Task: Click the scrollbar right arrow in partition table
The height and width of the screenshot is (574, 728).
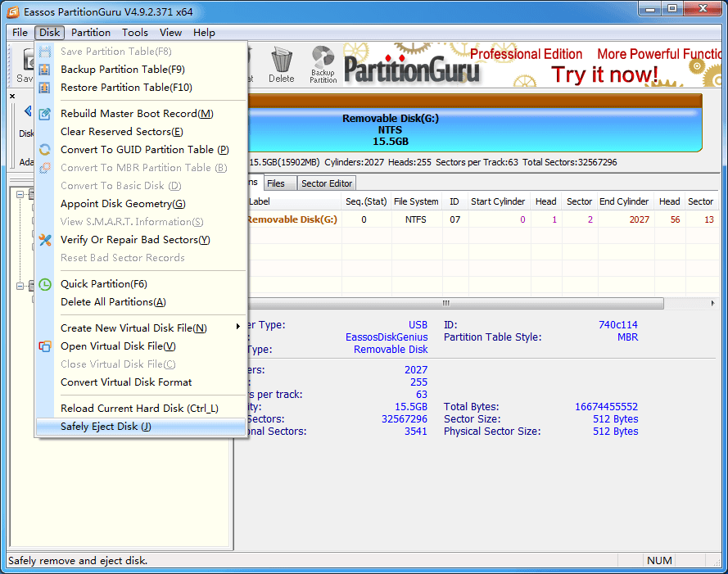Action: click(713, 303)
